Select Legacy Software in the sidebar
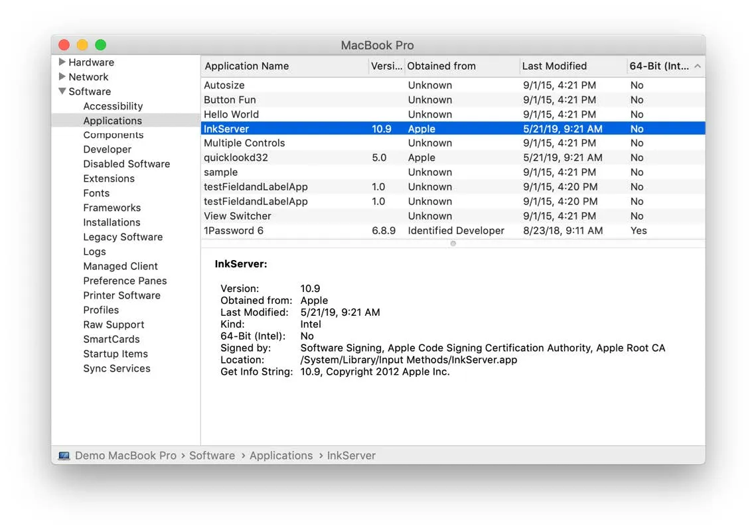 point(123,237)
